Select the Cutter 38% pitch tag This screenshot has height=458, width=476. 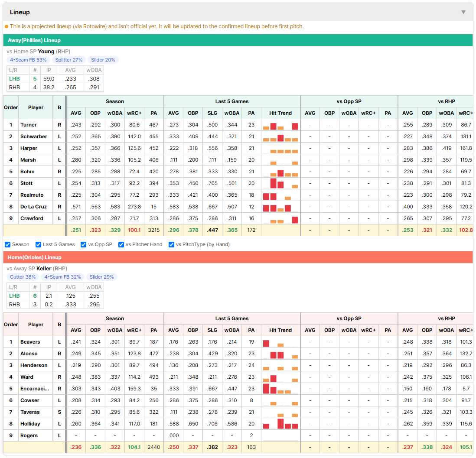(x=23, y=277)
